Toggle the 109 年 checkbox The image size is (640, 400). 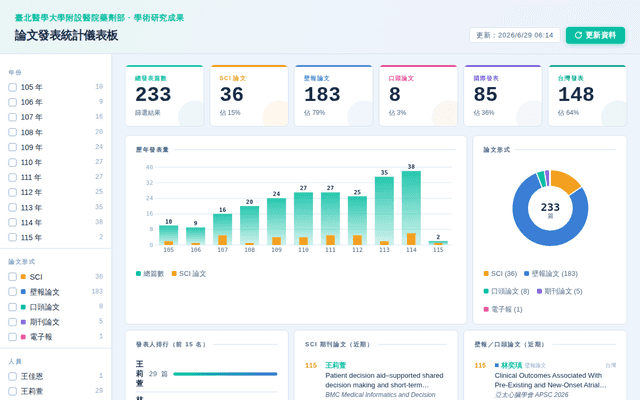coord(13,147)
